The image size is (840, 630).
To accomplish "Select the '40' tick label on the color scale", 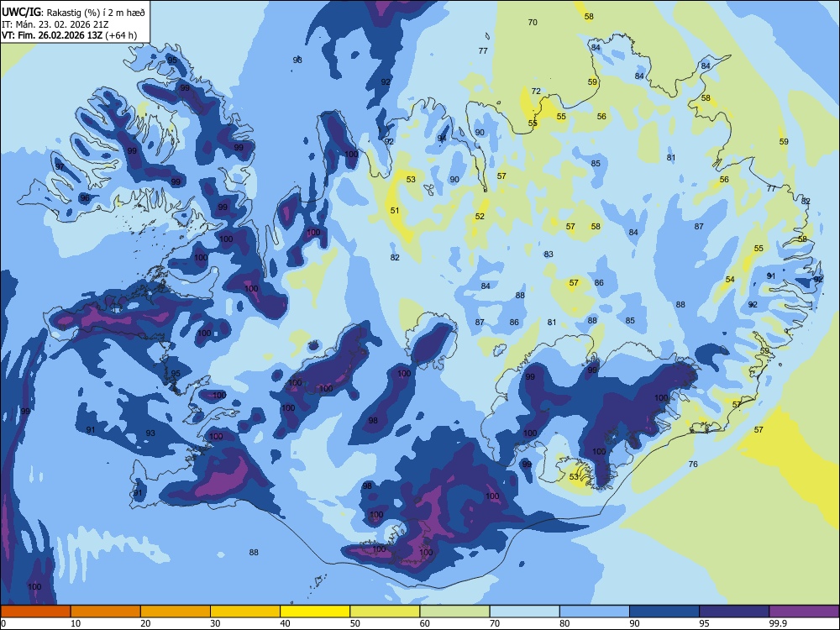I will point(285,623).
